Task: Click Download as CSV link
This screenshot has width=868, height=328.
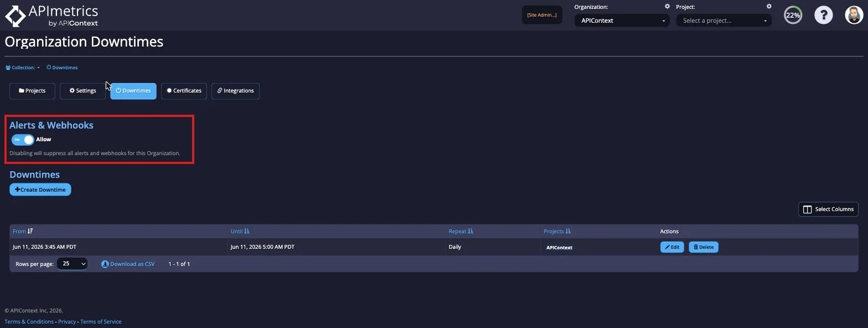Action: 128,264
